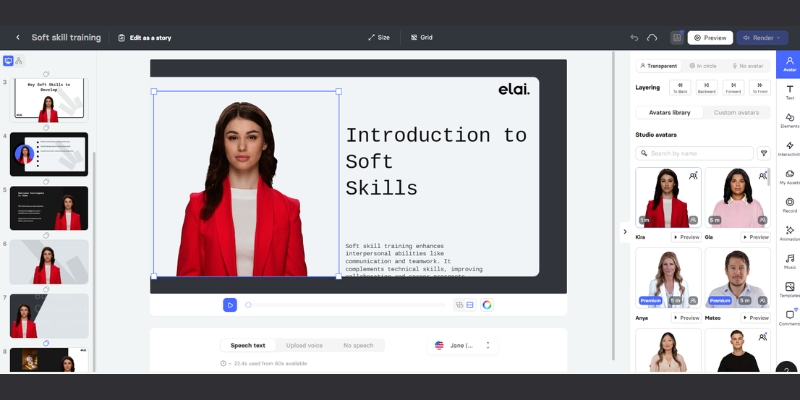Click the top Preview button
Screen dimensions: 800x400
[x=710, y=38]
